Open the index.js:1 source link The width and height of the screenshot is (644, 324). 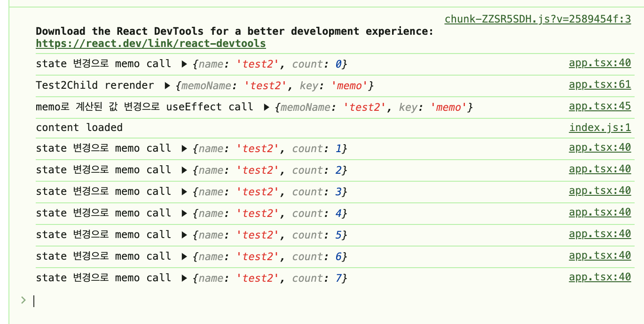point(600,127)
